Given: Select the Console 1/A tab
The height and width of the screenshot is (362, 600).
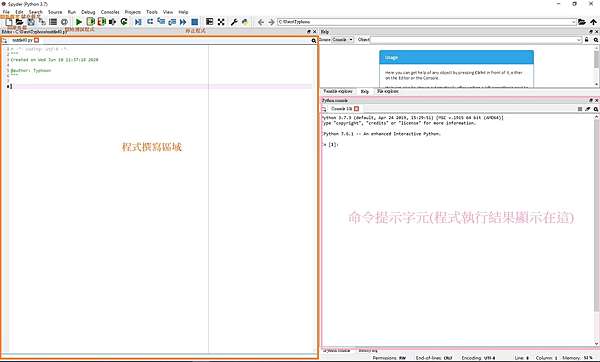Looking at the screenshot, I should 341,109.
